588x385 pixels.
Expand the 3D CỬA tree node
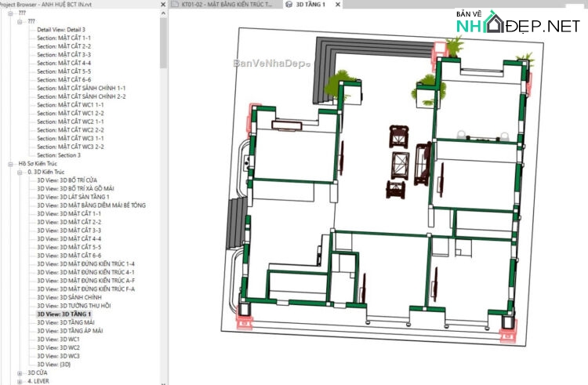click(20, 372)
